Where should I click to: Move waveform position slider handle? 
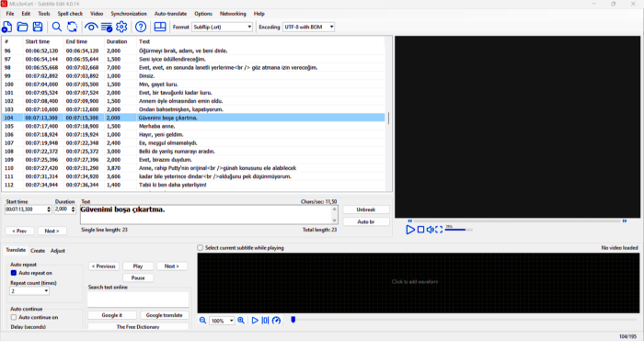(293, 320)
